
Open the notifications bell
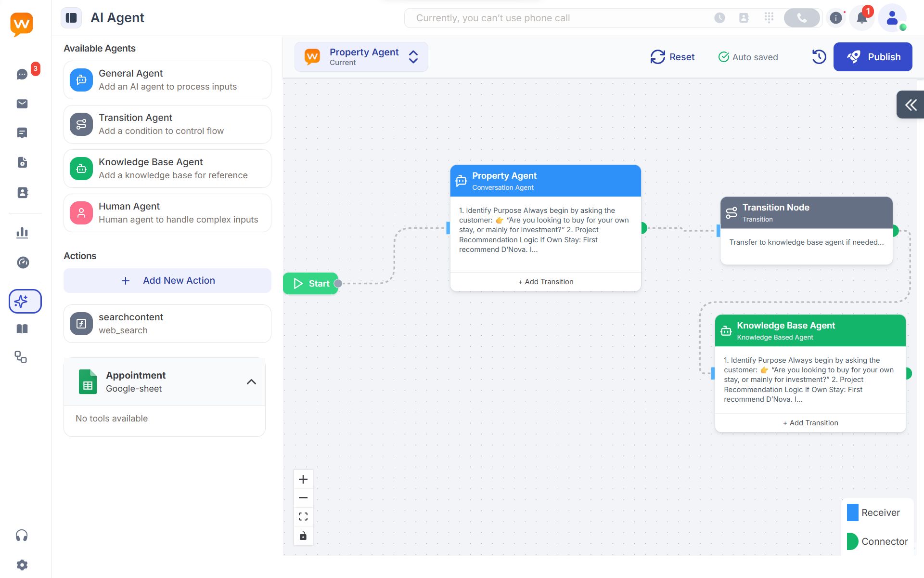click(861, 18)
